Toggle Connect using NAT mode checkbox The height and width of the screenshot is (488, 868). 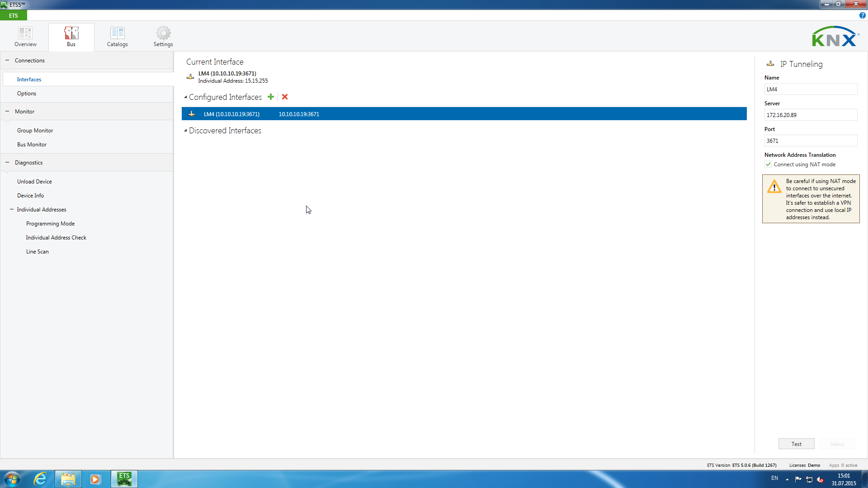768,164
